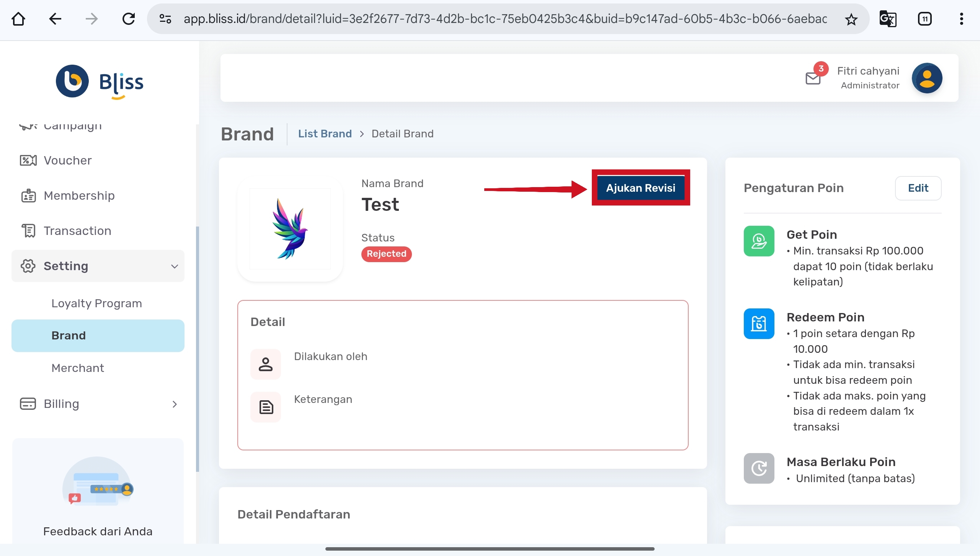The image size is (980, 556).
Task: Bookmark page with the star icon
Action: coord(851,19)
